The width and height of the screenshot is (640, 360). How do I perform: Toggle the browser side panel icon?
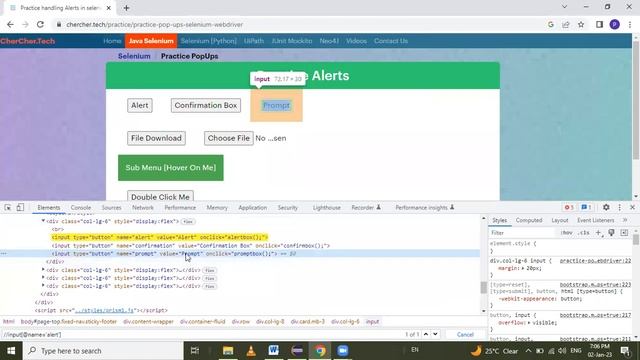pos(599,24)
